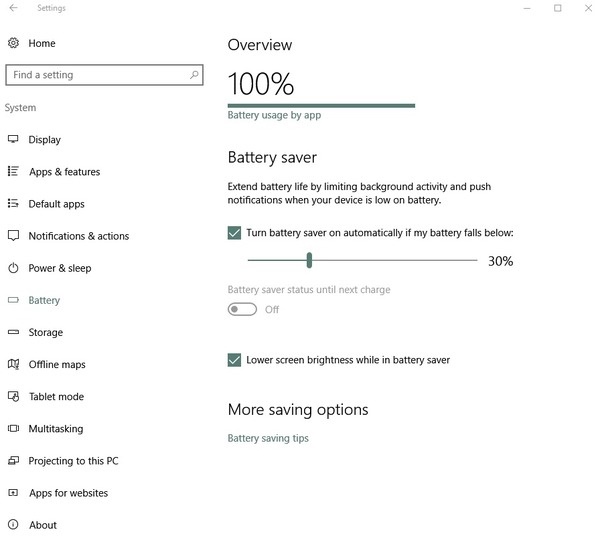600x538 pixels.
Task: Click the back arrow in Settings title bar
Action: (14, 8)
